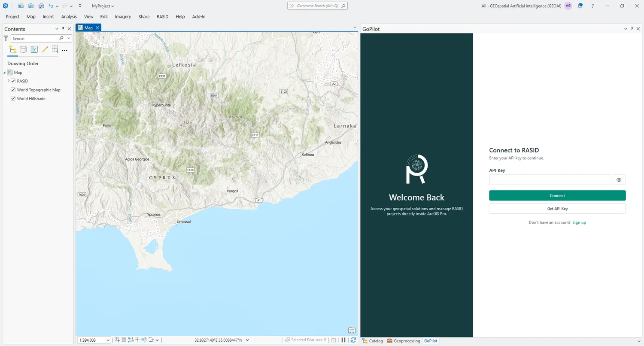Undo the last action
This screenshot has height=346, width=644.
(51, 6)
